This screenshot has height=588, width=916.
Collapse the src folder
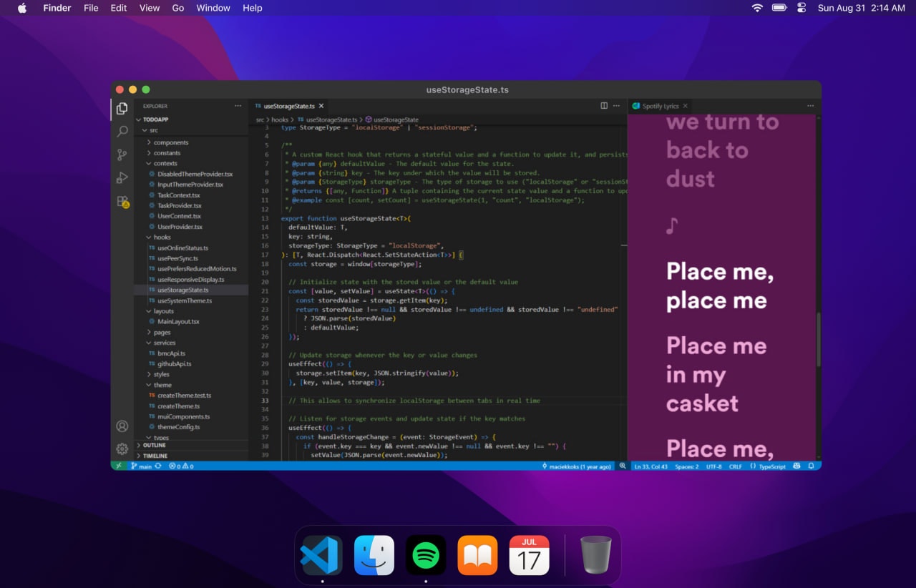(x=191, y=130)
